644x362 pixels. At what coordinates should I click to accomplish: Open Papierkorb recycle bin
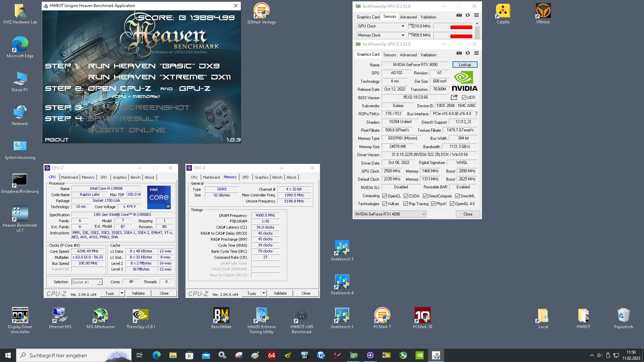624,318
